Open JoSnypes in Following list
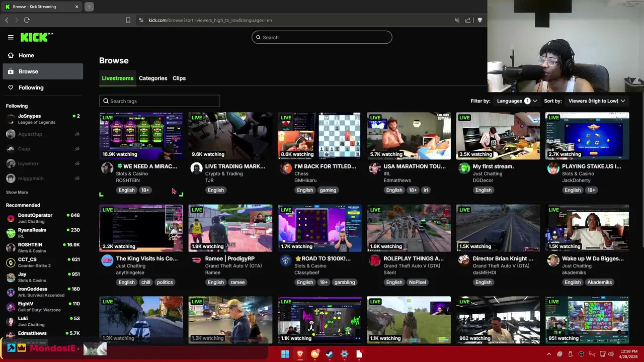This screenshot has height=362, width=644. point(43,119)
